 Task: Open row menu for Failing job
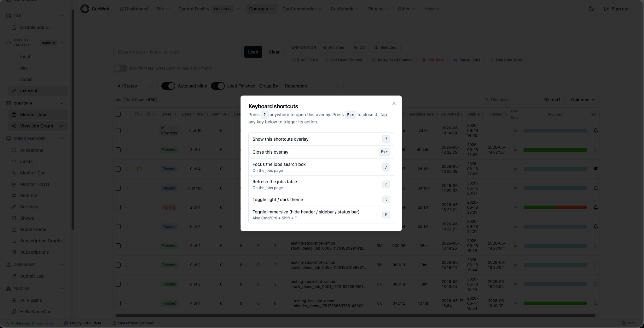(x=127, y=207)
